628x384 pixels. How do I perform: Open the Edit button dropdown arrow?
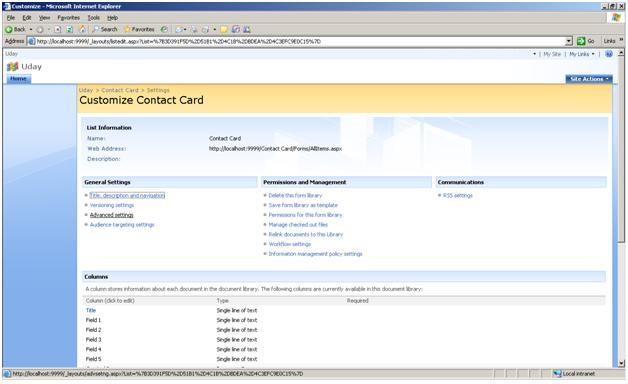point(214,29)
